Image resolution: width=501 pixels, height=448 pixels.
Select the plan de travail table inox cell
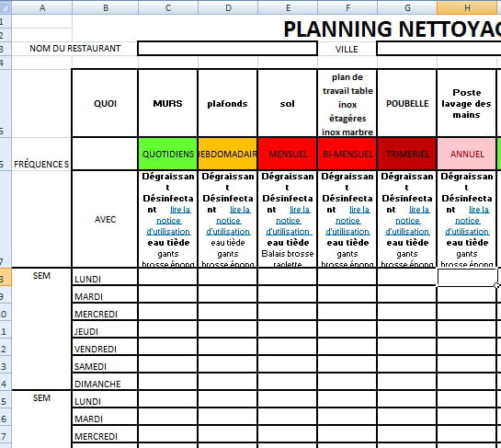click(x=347, y=103)
